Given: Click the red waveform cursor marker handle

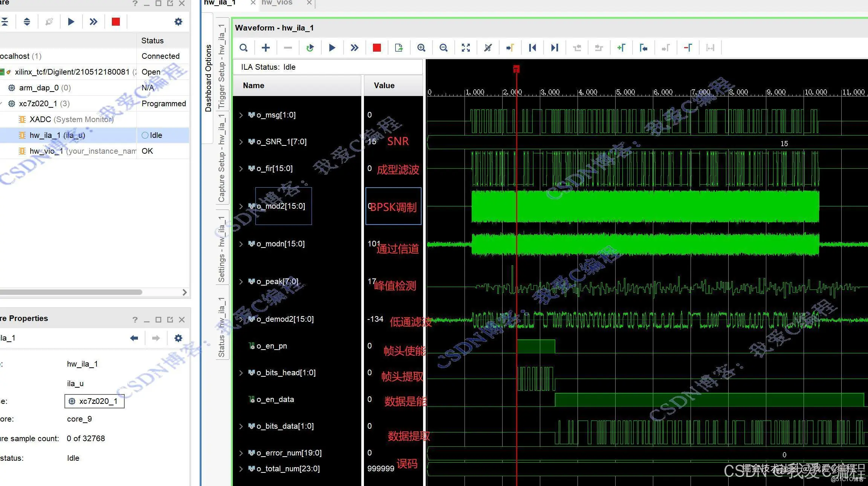Looking at the screenshot, I should click(x=516, y=69).
